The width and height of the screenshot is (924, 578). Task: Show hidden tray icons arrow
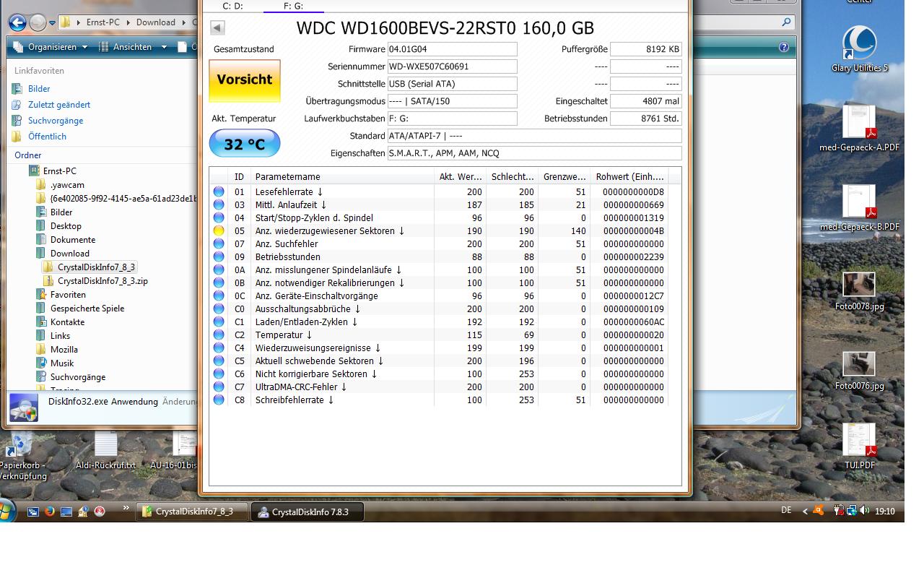click(x=805, y=512)
